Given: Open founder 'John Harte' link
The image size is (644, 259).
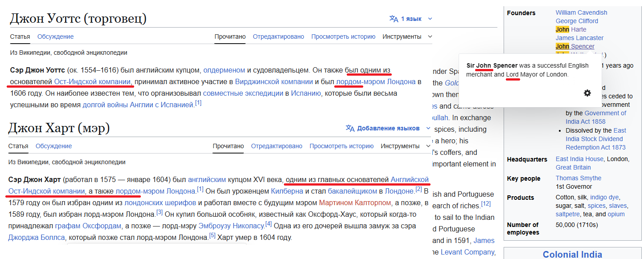Looking at the screenshot, I should [571, 29].
